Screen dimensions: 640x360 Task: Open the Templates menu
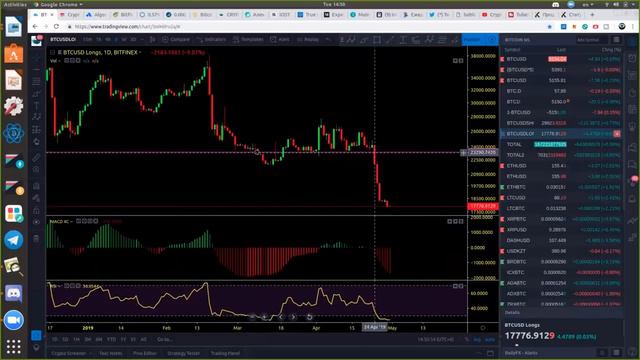click(248, 40)
